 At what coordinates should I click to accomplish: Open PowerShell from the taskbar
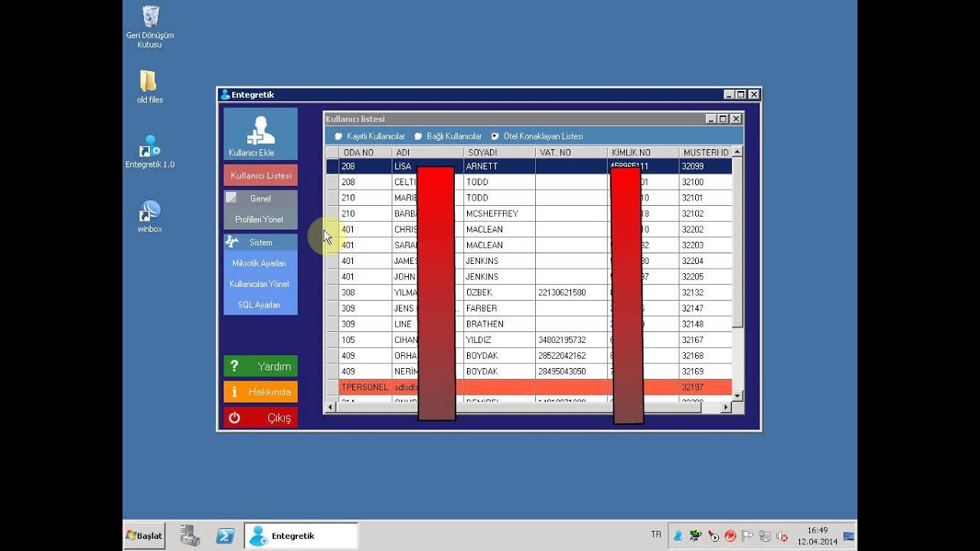pos(225,536)
